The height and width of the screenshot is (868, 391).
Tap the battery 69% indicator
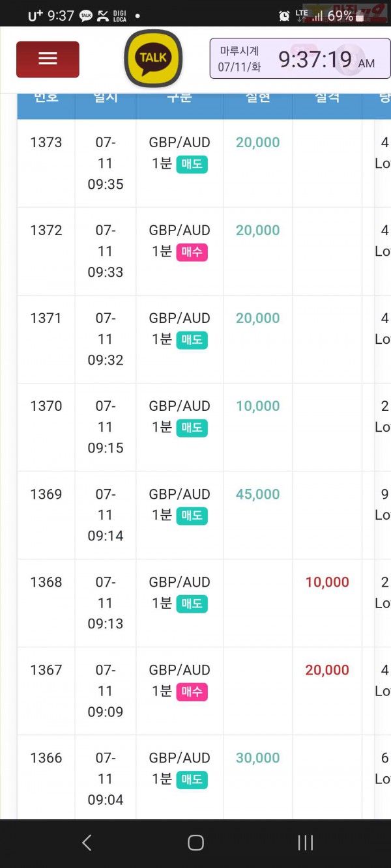pyautogui.click(x=345, y=16)
